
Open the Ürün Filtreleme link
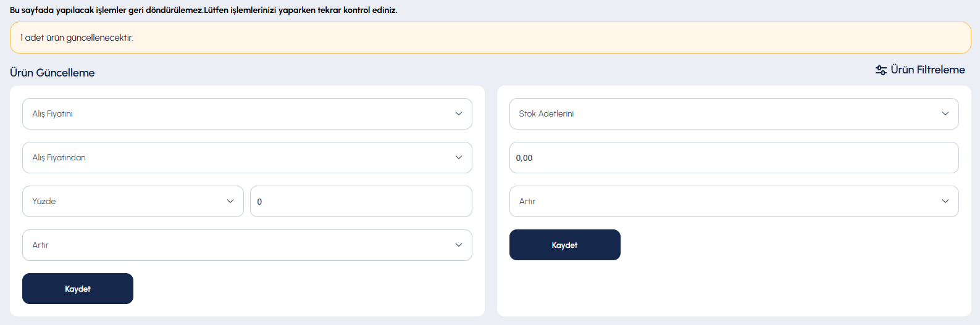pyautogui.click(x=927, y=70)
